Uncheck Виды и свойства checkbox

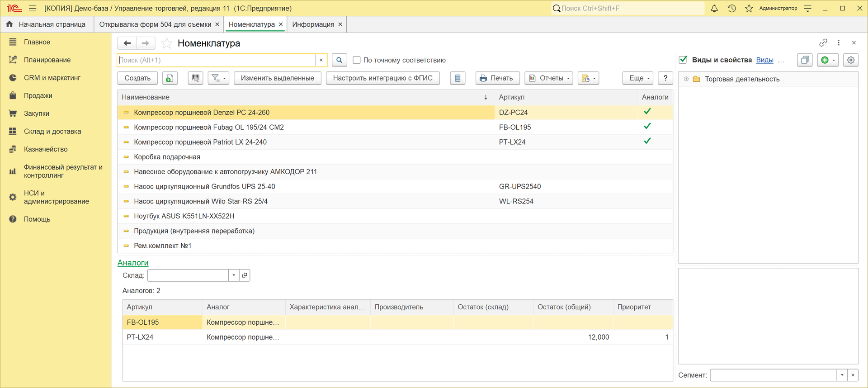(683, 60)
